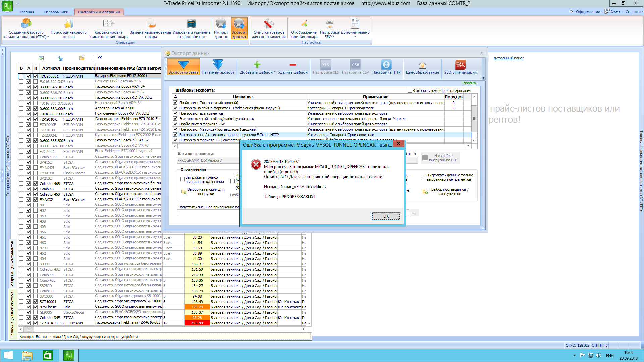Viewport: 644px width, 362px height.
Task: Open the Справка dropdown at top right
Action: pyautogui.click(x=634, y=12)
